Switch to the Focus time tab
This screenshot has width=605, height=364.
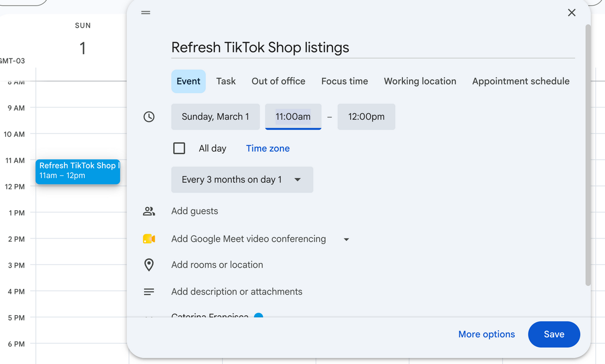pos(345,81)
